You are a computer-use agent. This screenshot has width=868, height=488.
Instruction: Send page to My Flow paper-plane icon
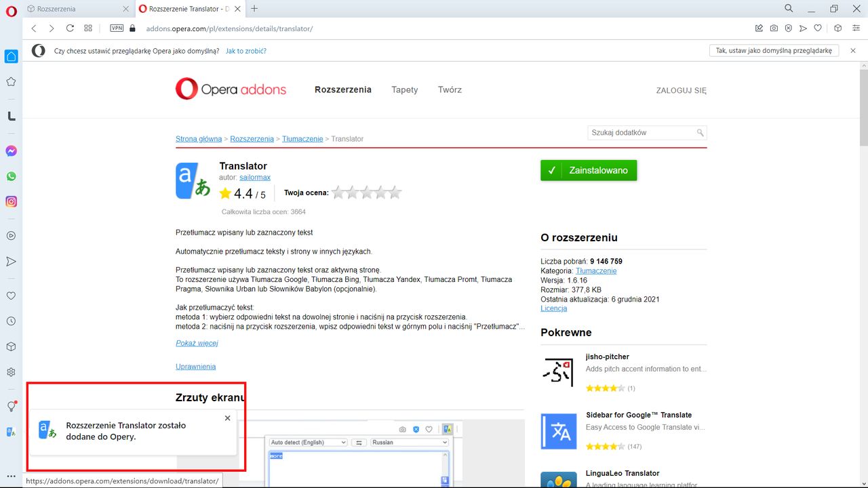(803, 28)
